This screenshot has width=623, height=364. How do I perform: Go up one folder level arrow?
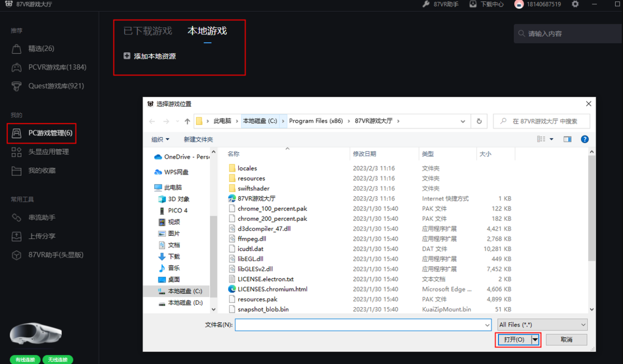pos(187,121)
